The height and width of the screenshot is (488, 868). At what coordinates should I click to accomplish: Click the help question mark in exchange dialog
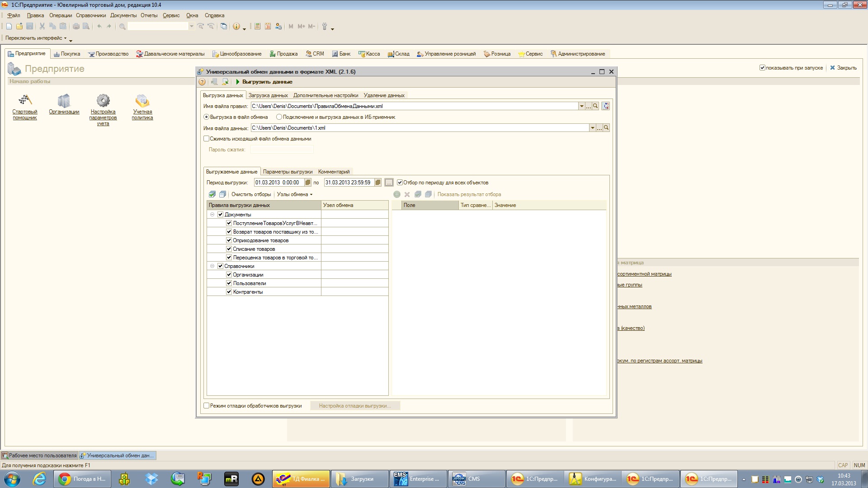[x=202, y=82]
